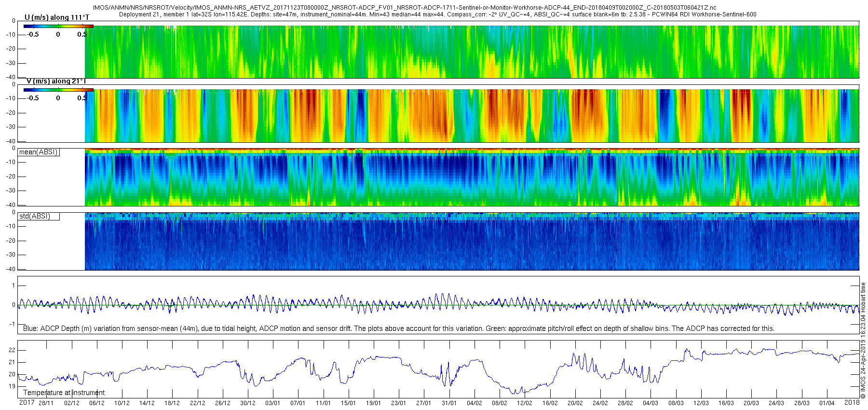Click the 0.5 label on U colorbar
The height and width of the screenshot is (410, 868).
coord(82,34)
